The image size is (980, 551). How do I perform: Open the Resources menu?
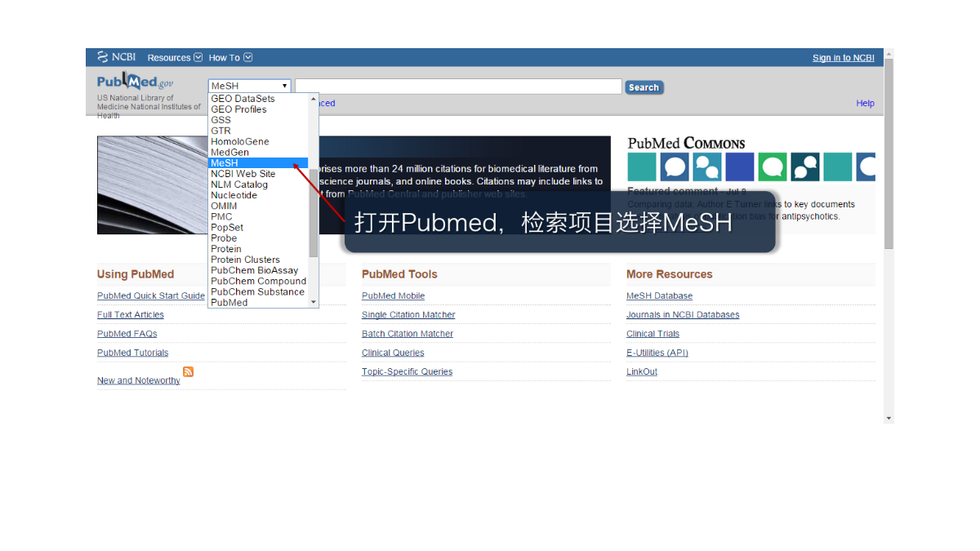point(169,58)
